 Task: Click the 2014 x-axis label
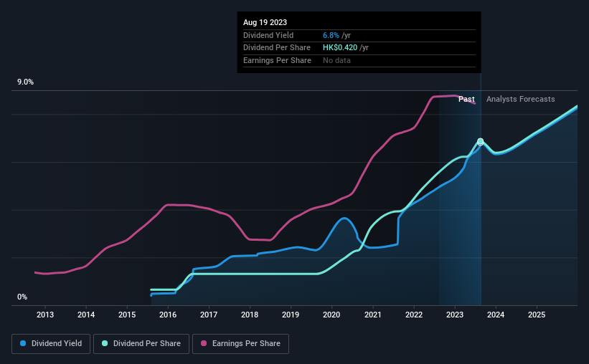click(86, 315)
